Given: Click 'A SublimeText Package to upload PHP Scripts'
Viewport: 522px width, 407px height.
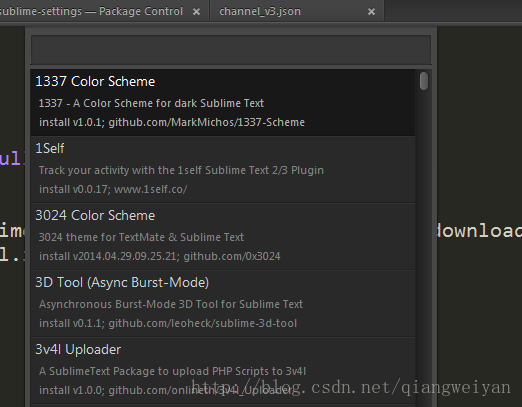Looking at the screenshot, I should (x=172, y=371).
